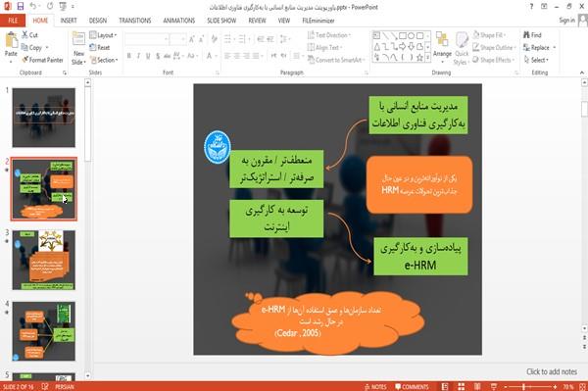588x391 pixels.
Task: Decrease font size with small A icon
Action: 202,39
